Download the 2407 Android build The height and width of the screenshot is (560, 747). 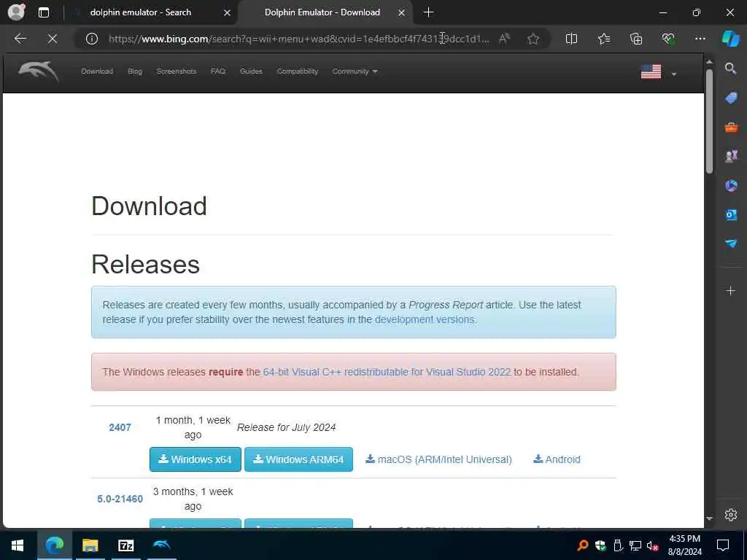pyautogui.click(x=557, y=459)
